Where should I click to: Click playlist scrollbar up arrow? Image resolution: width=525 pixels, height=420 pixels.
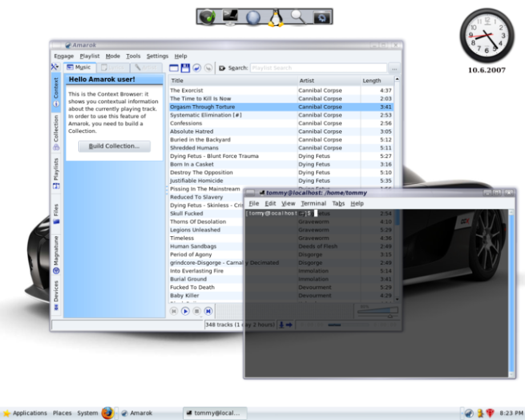pos(397,79)
